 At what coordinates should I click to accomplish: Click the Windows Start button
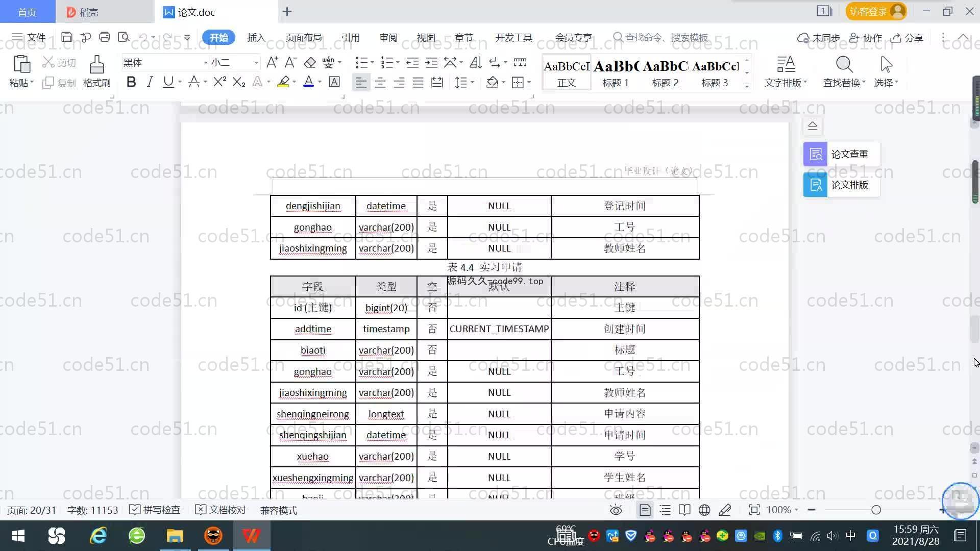(18, 536)
